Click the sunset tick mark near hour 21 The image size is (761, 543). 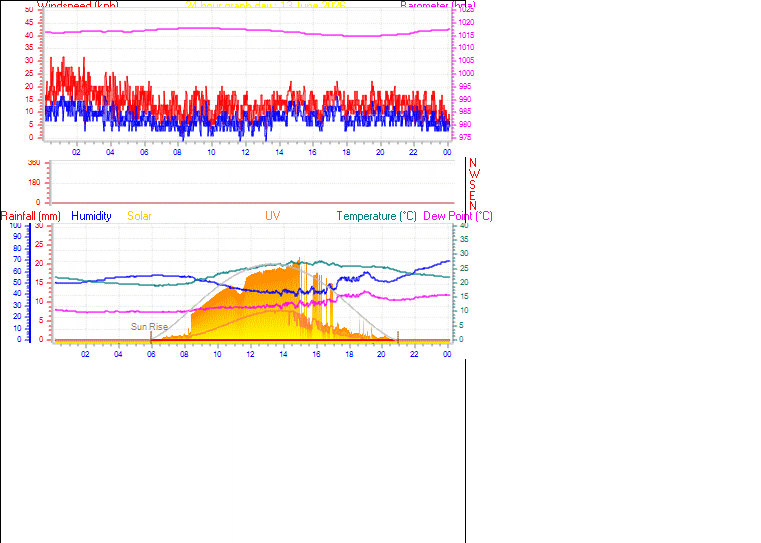click(398, 337)
